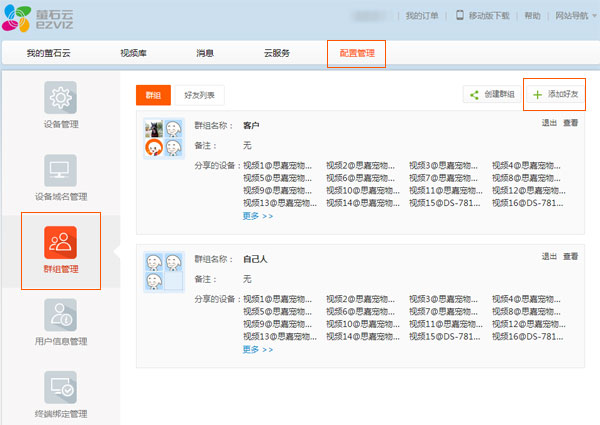This screenshot has height=425, width=600.
Task: Open 设备管理 gear icon in sidebar
Action: tap(61, 98)
